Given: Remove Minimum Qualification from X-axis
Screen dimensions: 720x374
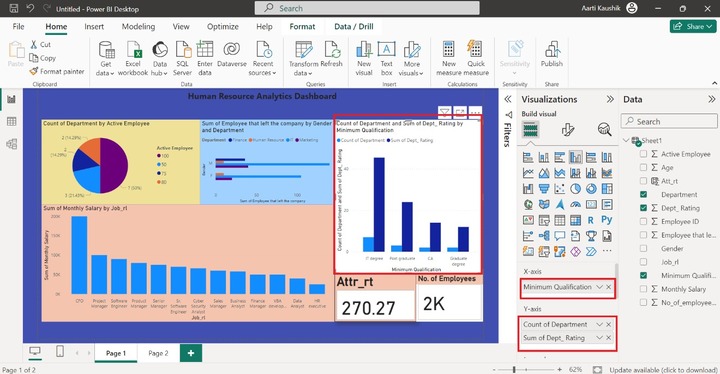Looking at the screenshot, I should click(609, 287).
